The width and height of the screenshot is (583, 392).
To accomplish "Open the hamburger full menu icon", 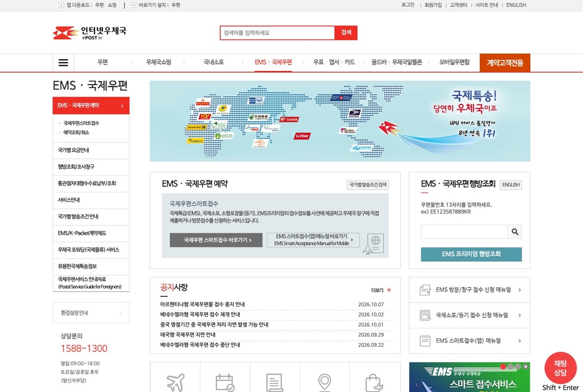I will pos(63,63).
